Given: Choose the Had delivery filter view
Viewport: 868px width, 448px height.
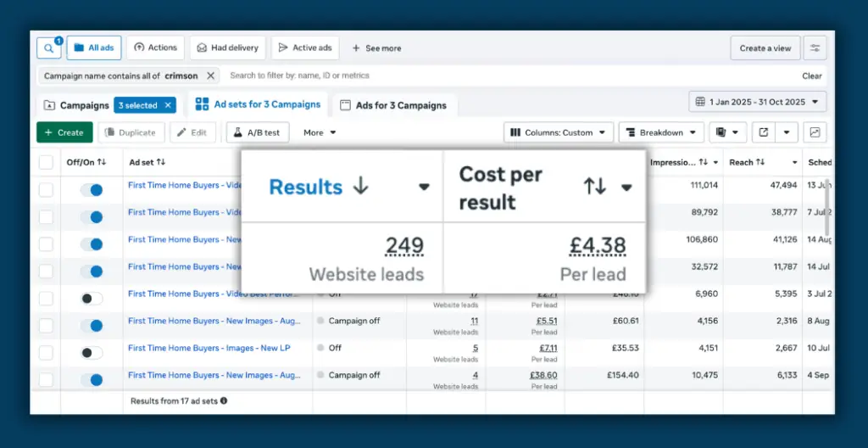Looking at the screenshot, I should [x=228, y=48].
